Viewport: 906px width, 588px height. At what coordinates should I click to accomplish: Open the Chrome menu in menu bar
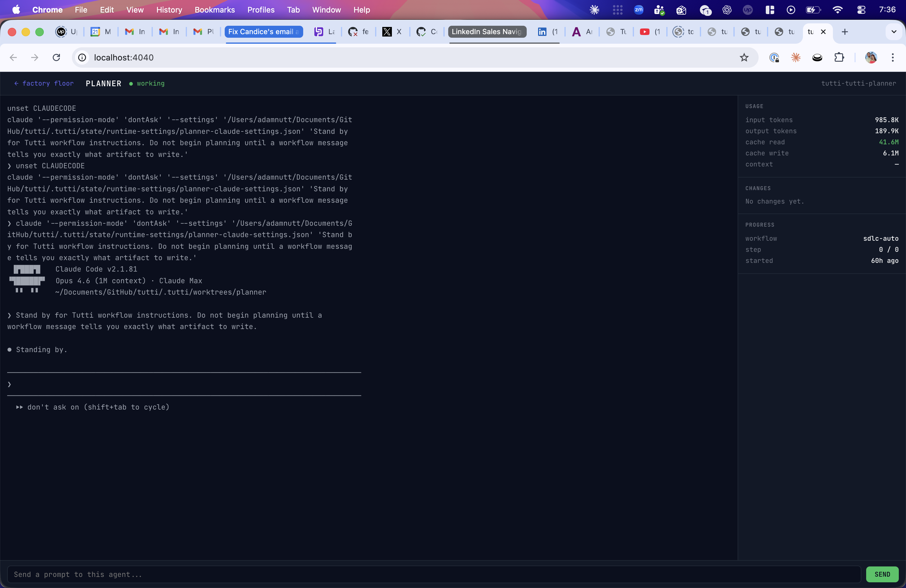(47, 10)
